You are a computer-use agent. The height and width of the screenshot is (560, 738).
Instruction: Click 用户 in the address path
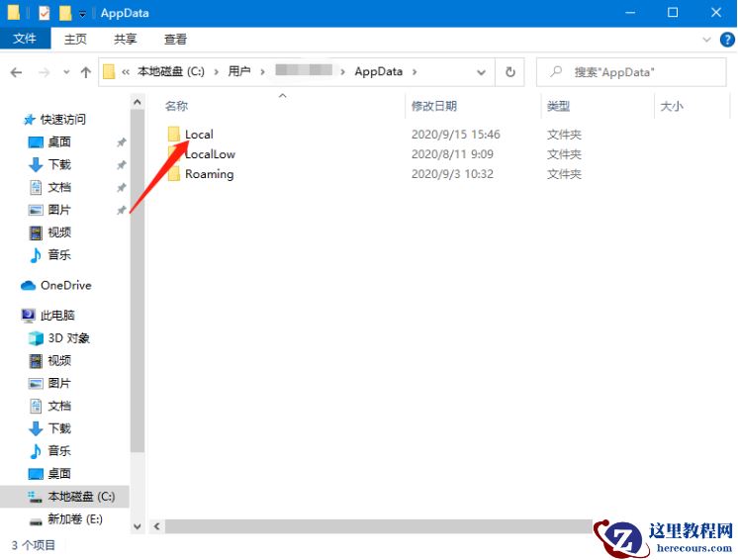pos(239,71)
